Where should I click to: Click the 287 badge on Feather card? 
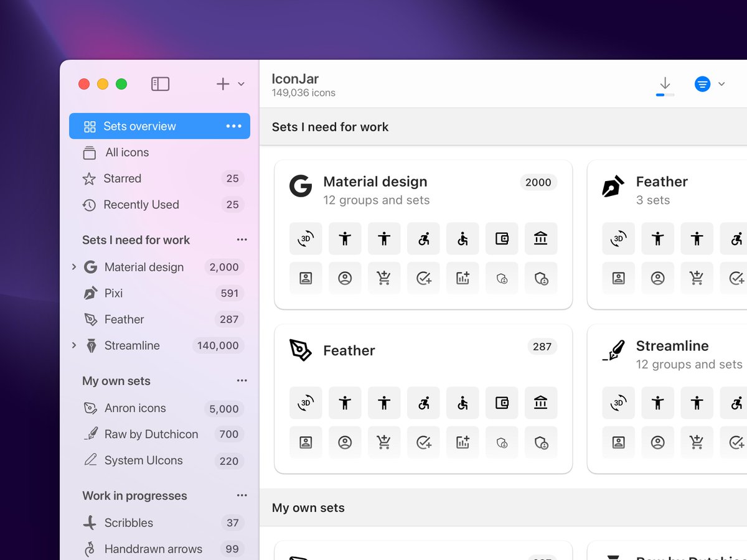coord(542,347)
